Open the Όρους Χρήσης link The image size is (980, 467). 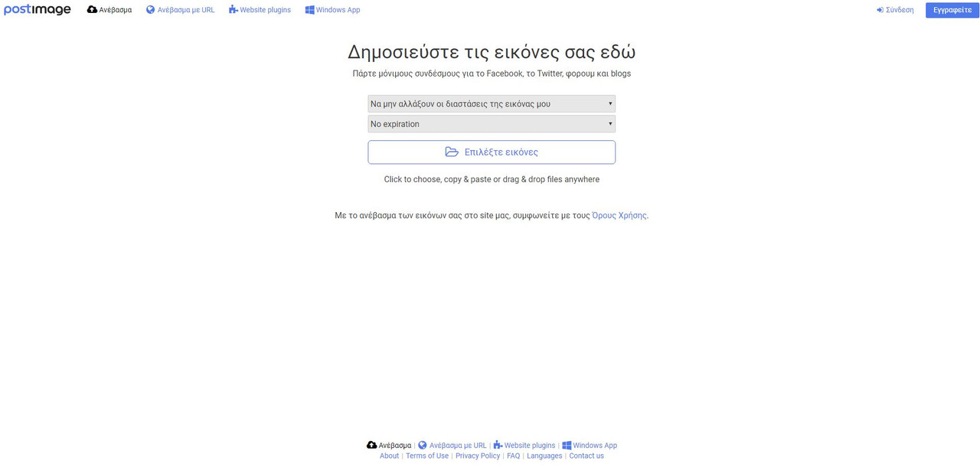619,216
